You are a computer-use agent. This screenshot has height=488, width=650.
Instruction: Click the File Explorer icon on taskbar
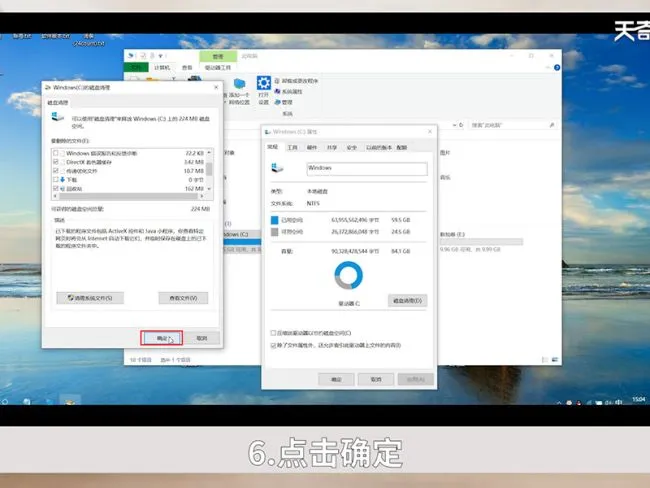[x=70, y=401]
